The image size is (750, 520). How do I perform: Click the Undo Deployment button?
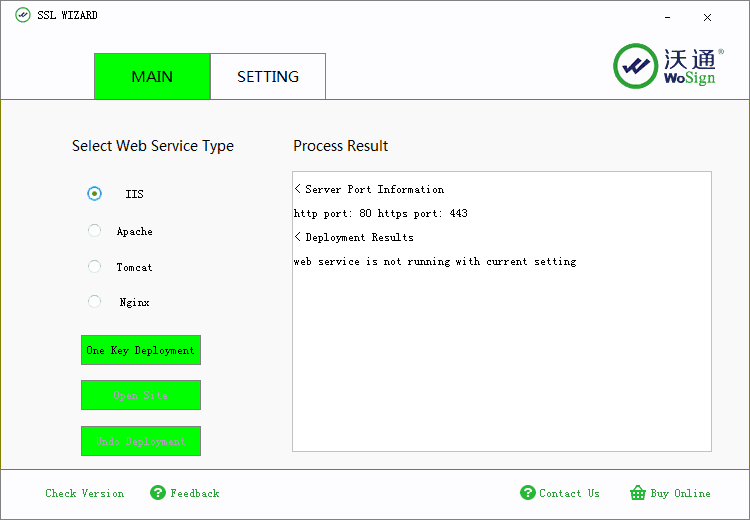(141, 441)
